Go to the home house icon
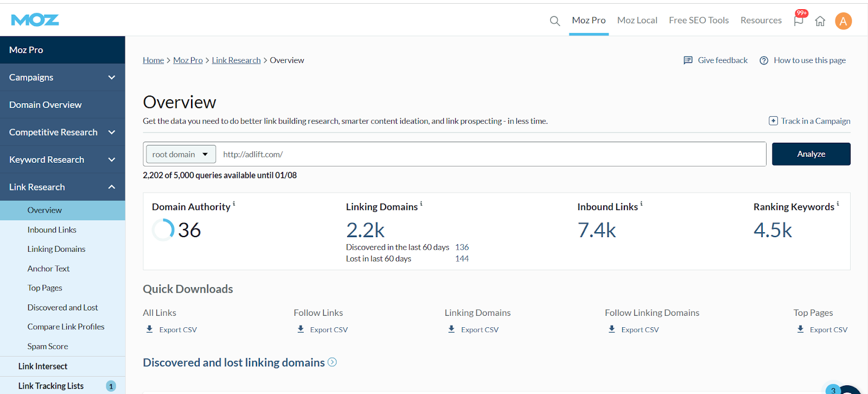The height and width of the screenshot is (394, 868). click(820, 21)
